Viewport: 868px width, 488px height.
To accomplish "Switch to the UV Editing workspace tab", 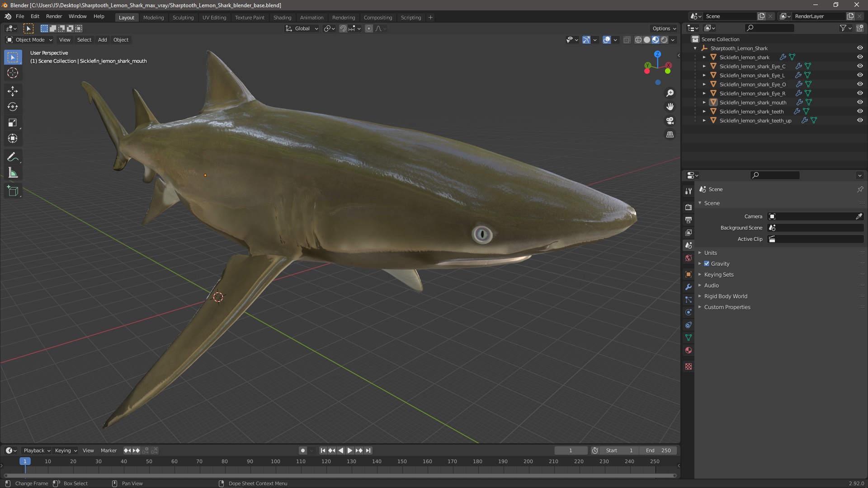I will (x=214, y=18).
